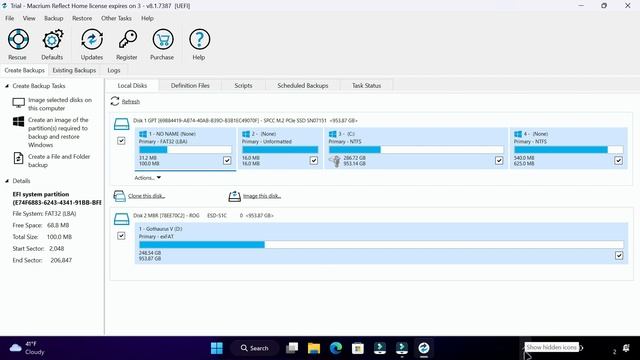640x360 pixels.
Task: Click the monitor icon for Image selected disks
Action: click(18, 102)
